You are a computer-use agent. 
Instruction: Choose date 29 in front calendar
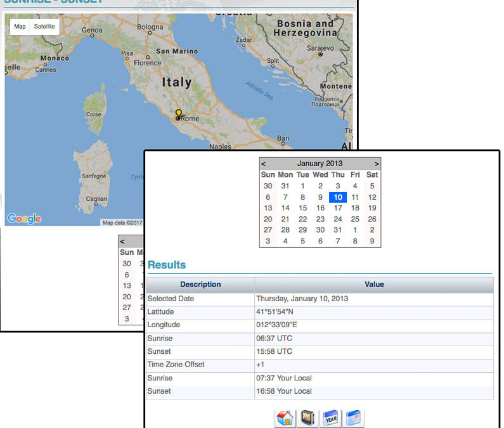[303, 230]
